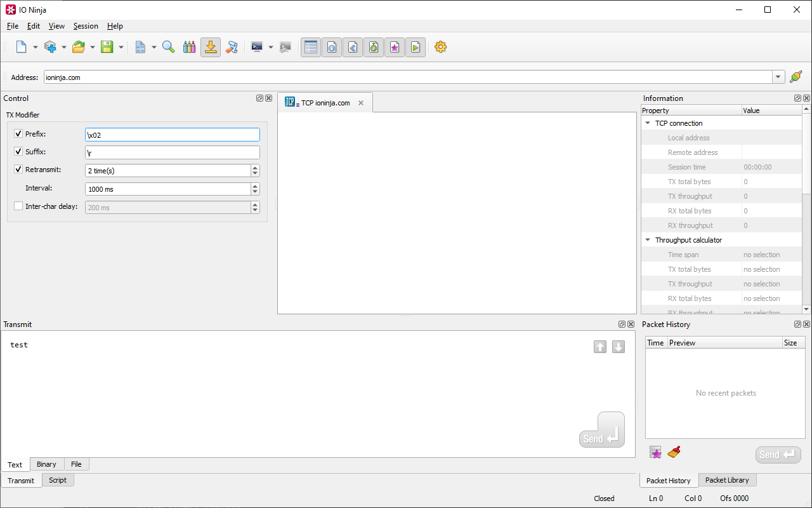The image size is (812, 508).
Task: Click the Suffix field with \r
Action: pyautogui.click(x=173, y=152)
